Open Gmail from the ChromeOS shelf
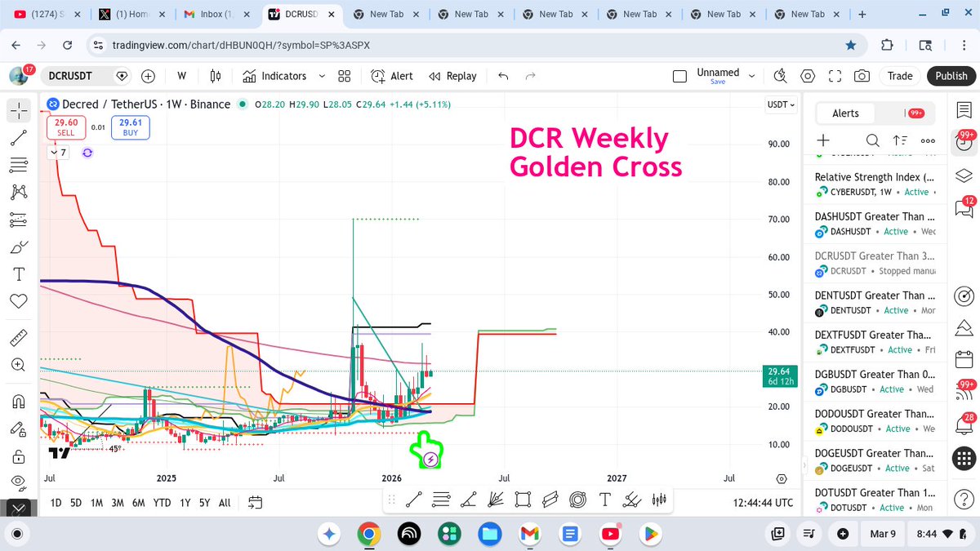This screenshot has height=551, width=980. [x=529, y=534]
